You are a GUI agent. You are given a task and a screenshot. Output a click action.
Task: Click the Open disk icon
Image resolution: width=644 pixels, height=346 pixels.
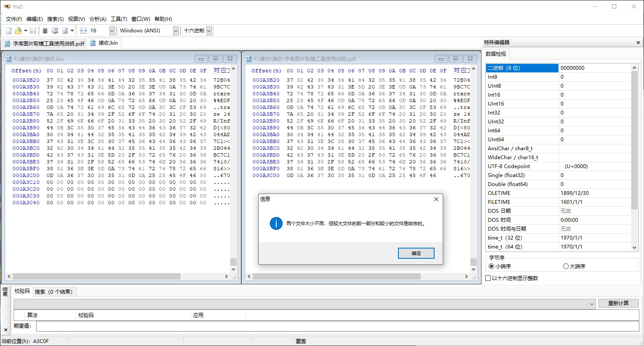click(x=55, y=31)
